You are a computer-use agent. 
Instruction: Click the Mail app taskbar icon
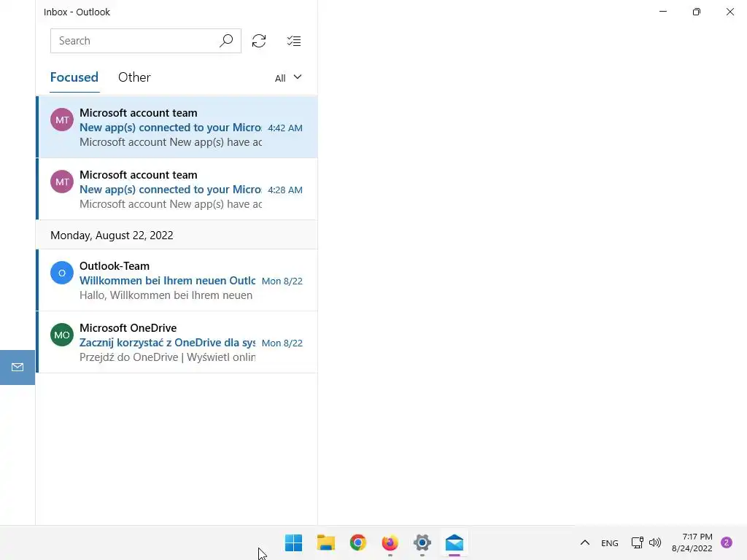point(454,542)
